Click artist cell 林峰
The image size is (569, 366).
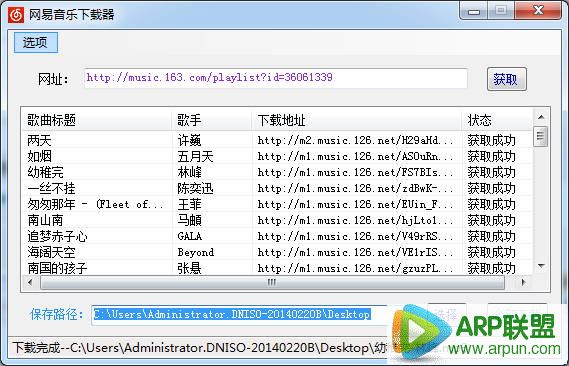point(189,172)
